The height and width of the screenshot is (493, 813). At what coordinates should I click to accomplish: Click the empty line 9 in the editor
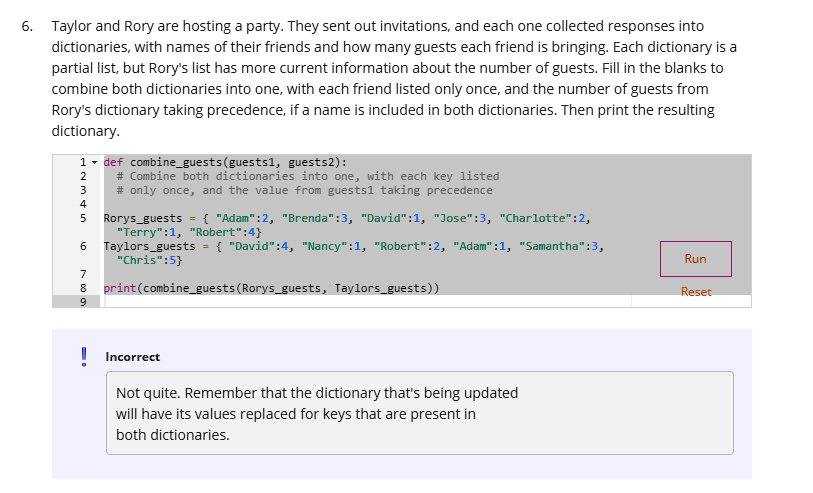300,301
